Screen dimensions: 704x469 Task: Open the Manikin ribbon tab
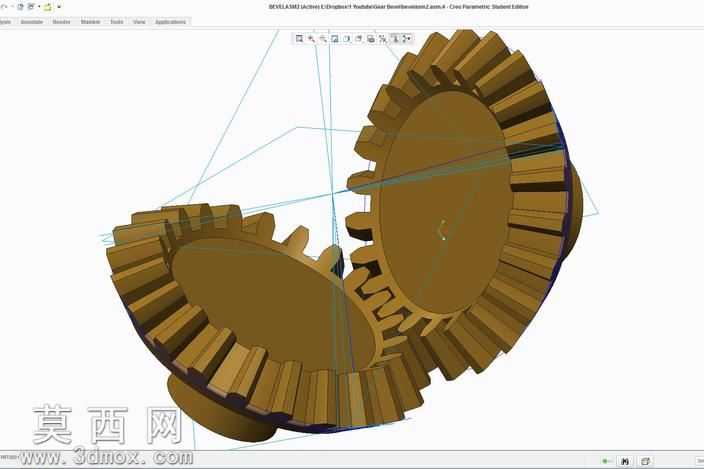coord(91,22)
